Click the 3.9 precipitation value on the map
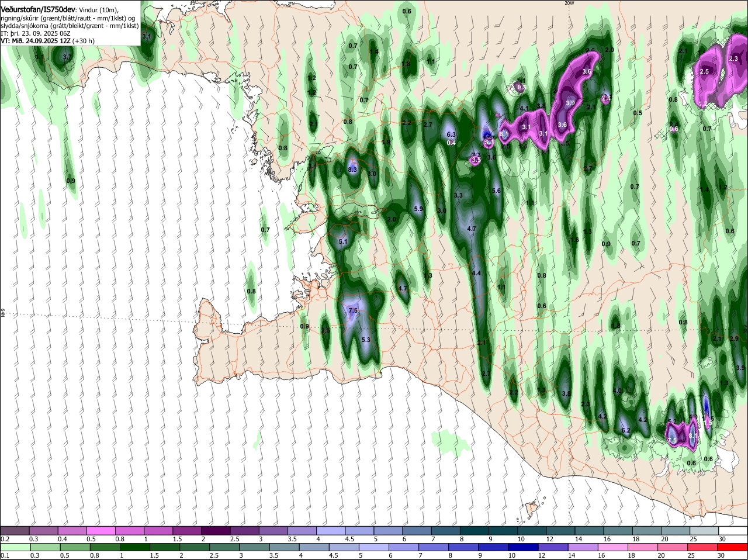Image resolution: width=748 pixels, height=560 pixels. point(740,368)
